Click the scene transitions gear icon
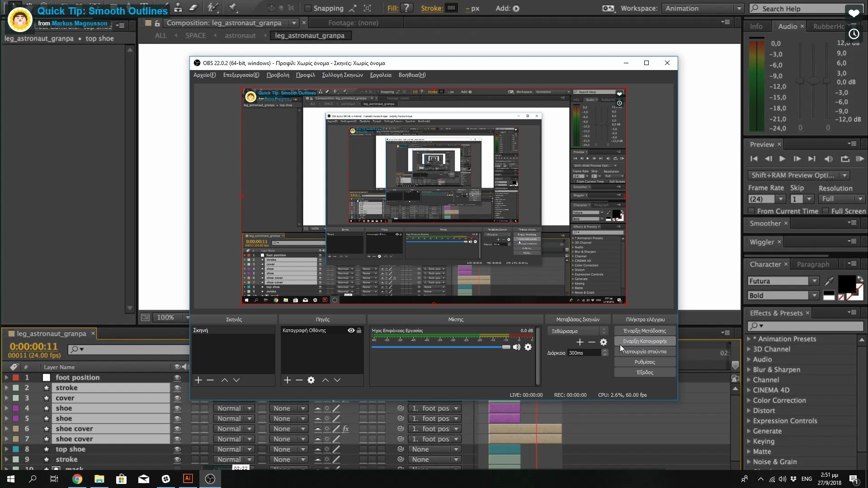This screenshot has height=488, width=868. 603,342
